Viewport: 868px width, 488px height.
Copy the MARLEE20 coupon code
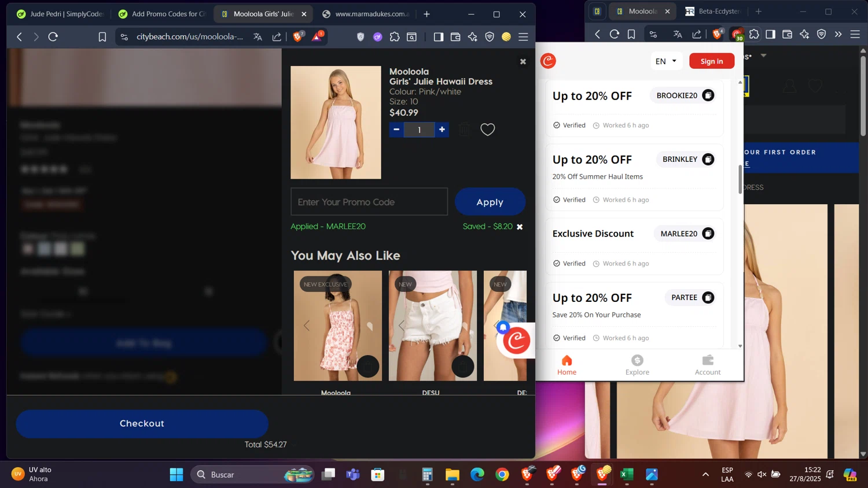tap(708, 234)
